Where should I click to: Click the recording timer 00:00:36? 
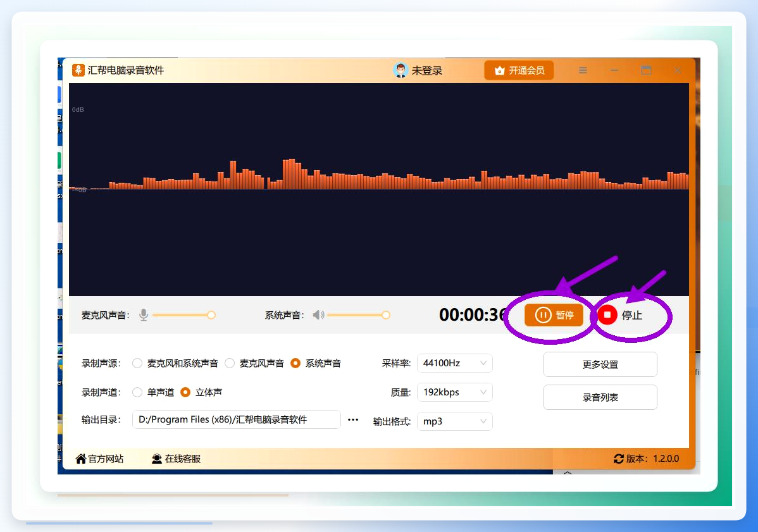coord(472,315)
